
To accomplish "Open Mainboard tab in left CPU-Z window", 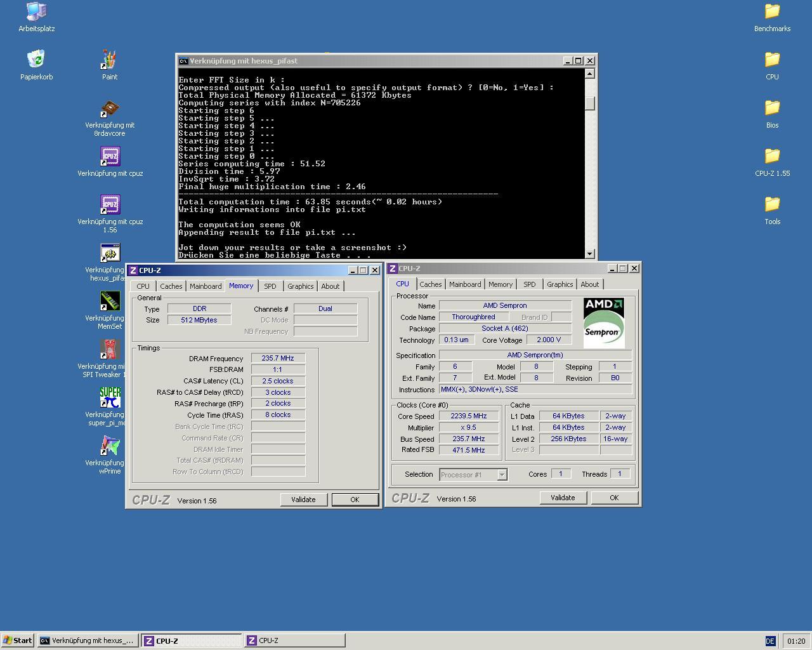I will pos(206,286).
